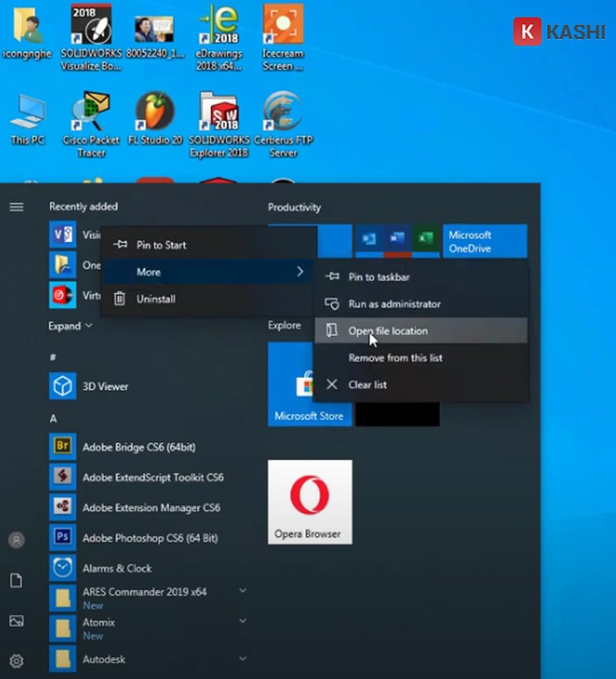Open This PC desktop icon
The image size is (616, 679).
tap(27, 119)
